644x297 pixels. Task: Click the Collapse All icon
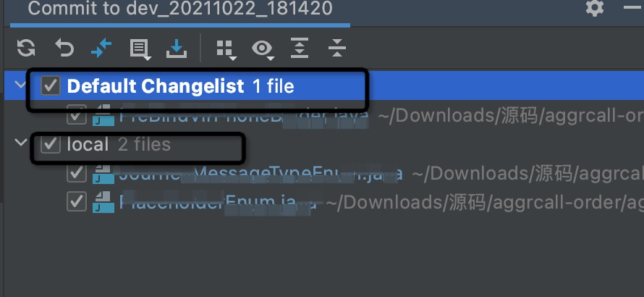click(x=337, y=49)
